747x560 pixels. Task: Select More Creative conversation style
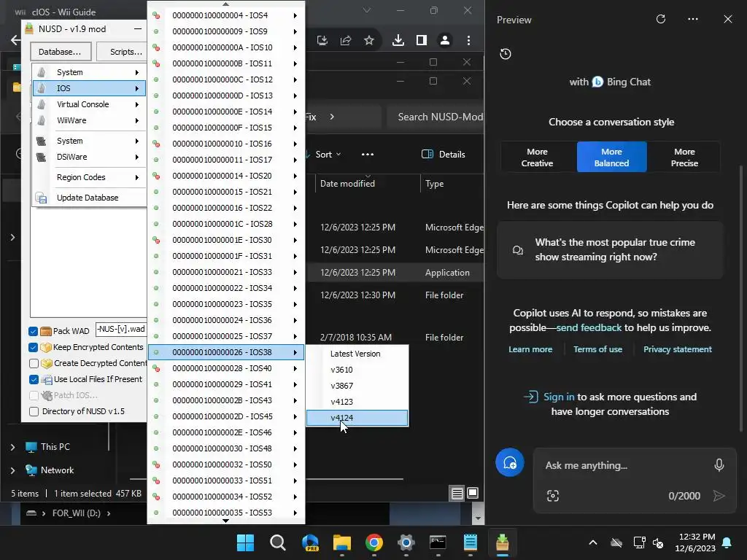point(538,157)
